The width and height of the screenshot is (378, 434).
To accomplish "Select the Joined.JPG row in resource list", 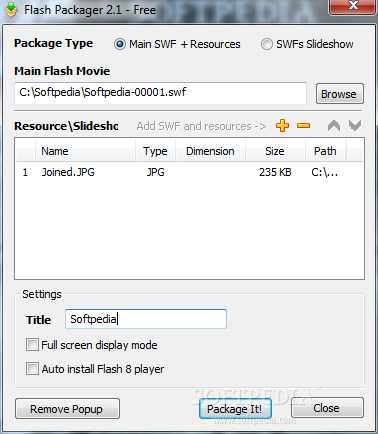I will point(189,172).
